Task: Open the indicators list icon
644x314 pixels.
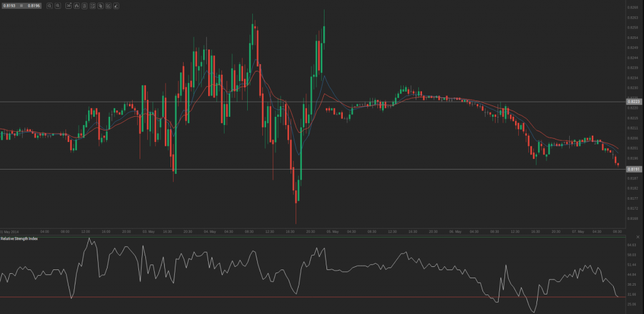Action: point(85,6)
